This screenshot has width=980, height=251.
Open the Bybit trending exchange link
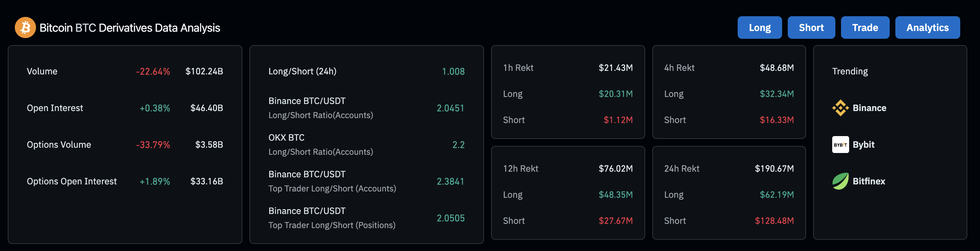(x=863, y=145)
